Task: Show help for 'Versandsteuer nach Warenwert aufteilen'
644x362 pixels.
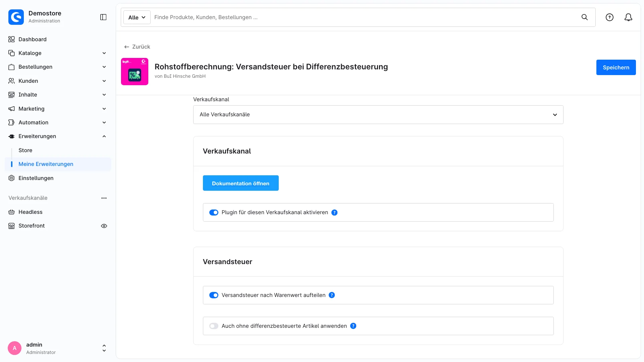Action: (332, 295)
